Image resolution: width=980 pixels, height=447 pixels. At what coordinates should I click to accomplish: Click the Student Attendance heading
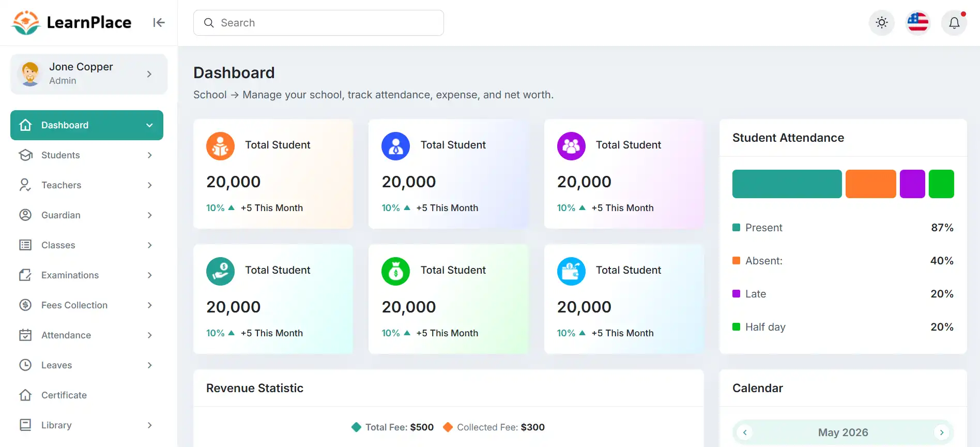tap(788, 138)
